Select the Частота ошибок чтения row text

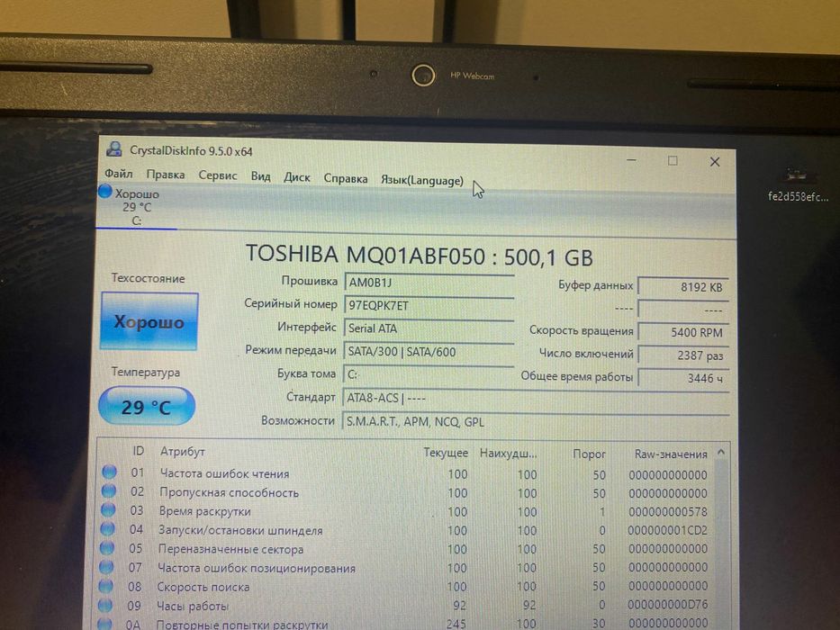coord(224,473)
